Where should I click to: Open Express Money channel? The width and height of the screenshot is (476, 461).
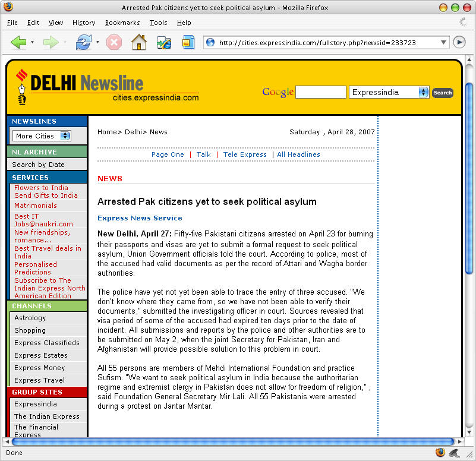tap(40, 368)
